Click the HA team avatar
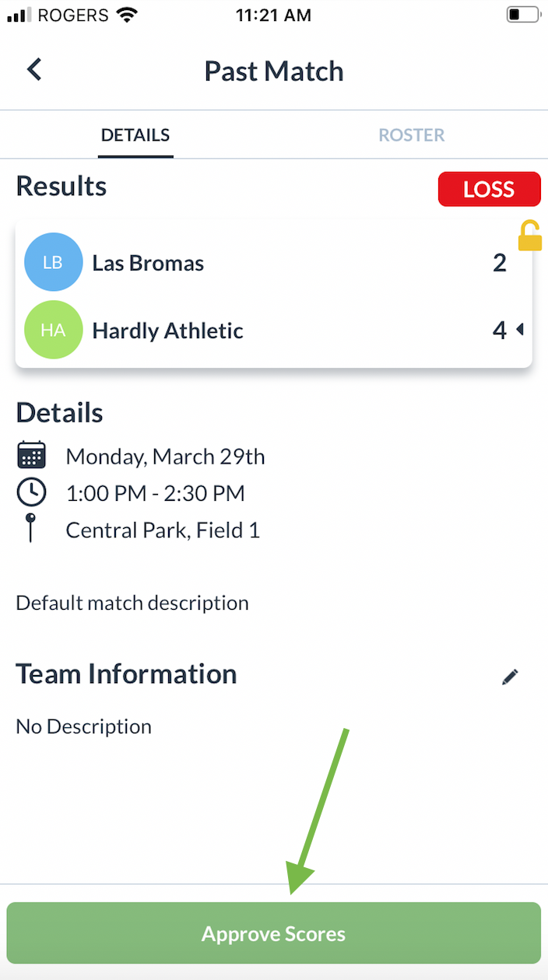Image resolution: width=548 pixels, height=980 pixels. click(53, 331)
